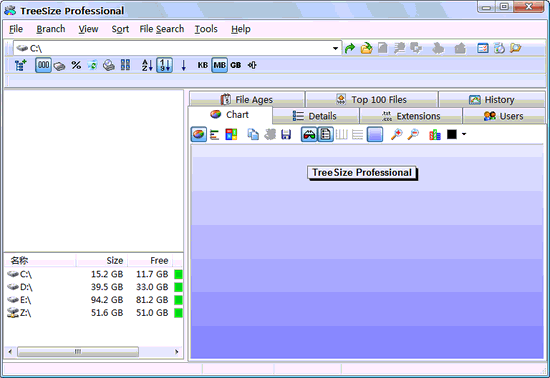The width and height of the screenshot is (550, 378).
Task: Click the green scan arrow icon
Action: tap(349, 48)
